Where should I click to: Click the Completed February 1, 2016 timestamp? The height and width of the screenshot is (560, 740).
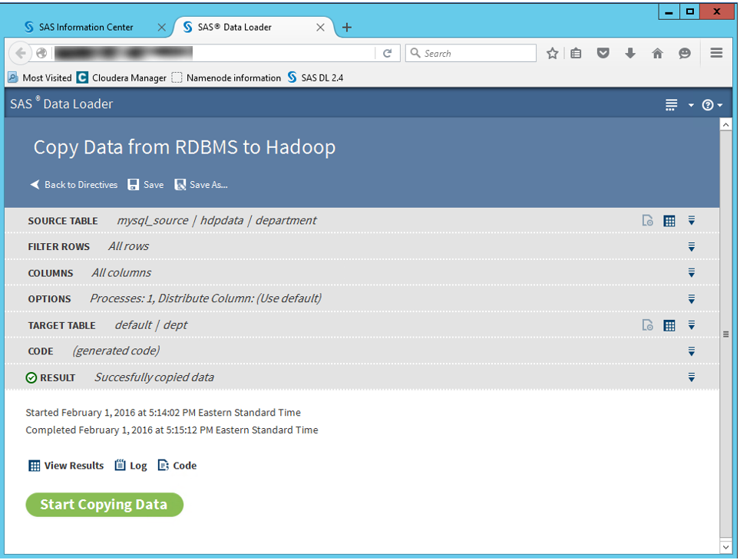click(x=172, y=430)
